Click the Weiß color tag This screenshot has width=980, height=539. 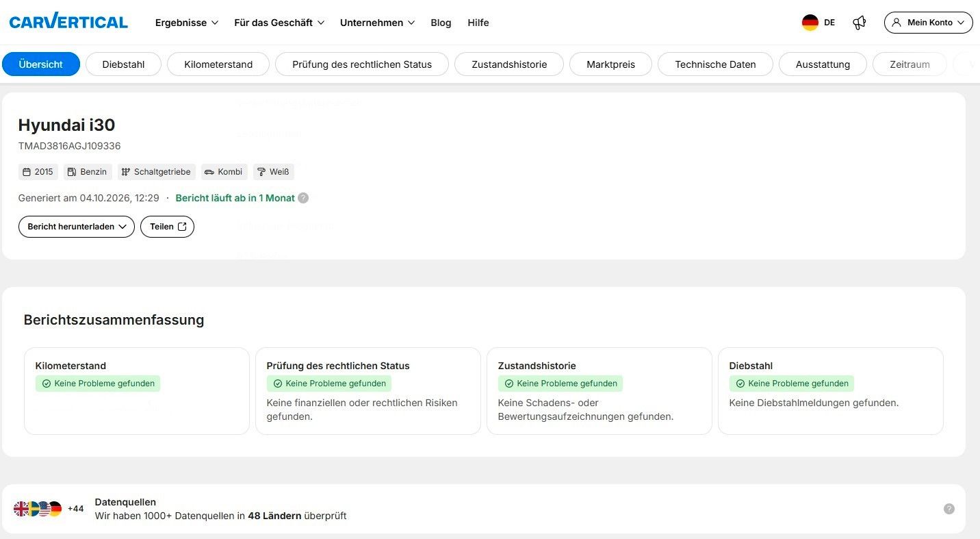click(274, 172)
